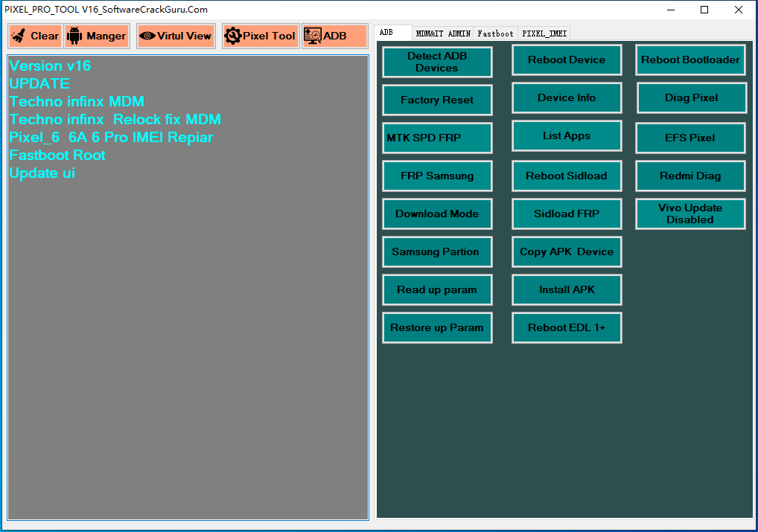This screenshot has width=758, height=532.
Task: Run Sidload FRP
Action: coord(567,214)
